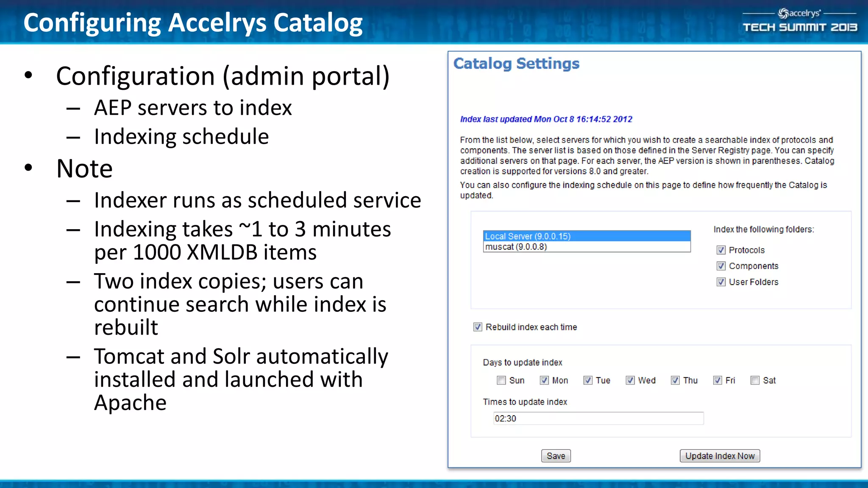Enable Sat in days to update
Viewport: 868px width, 488px height.
[x=755, y=380]
